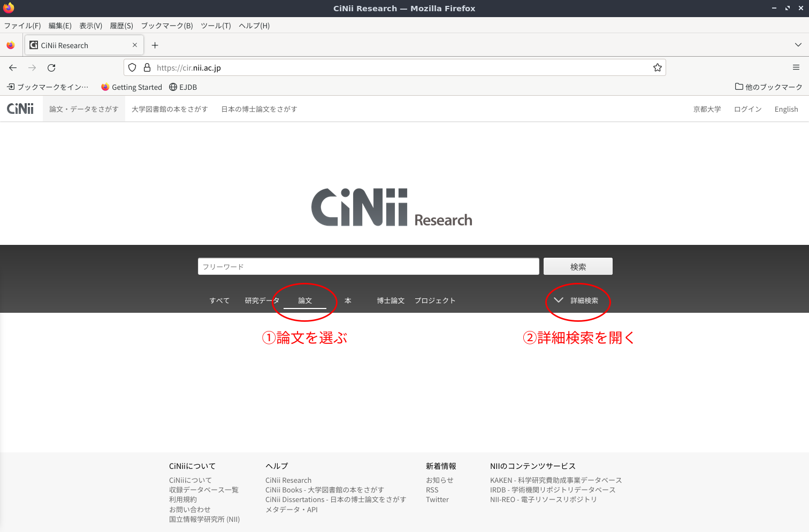Click the browser back arrow
Viewport: 809px width, 532px height.
13,68
